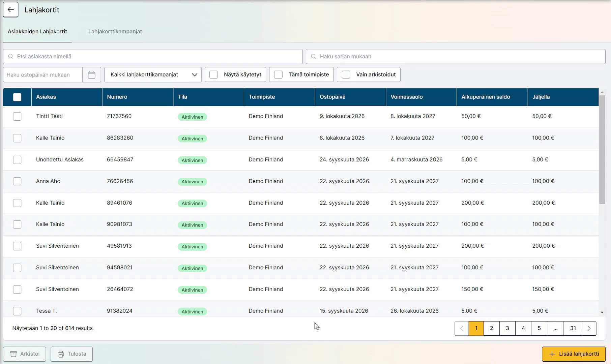
Task: Click the previous page arrow
Action: [x=462, y=328]
